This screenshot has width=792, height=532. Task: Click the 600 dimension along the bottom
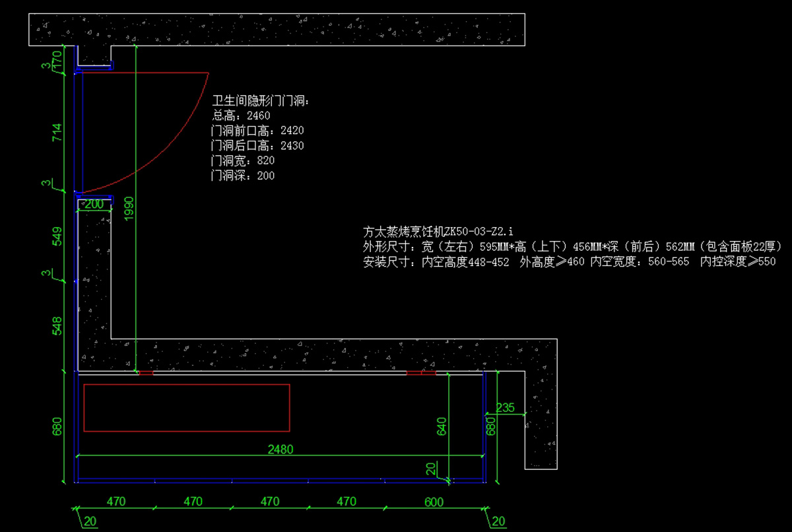(x=434, y=502)
